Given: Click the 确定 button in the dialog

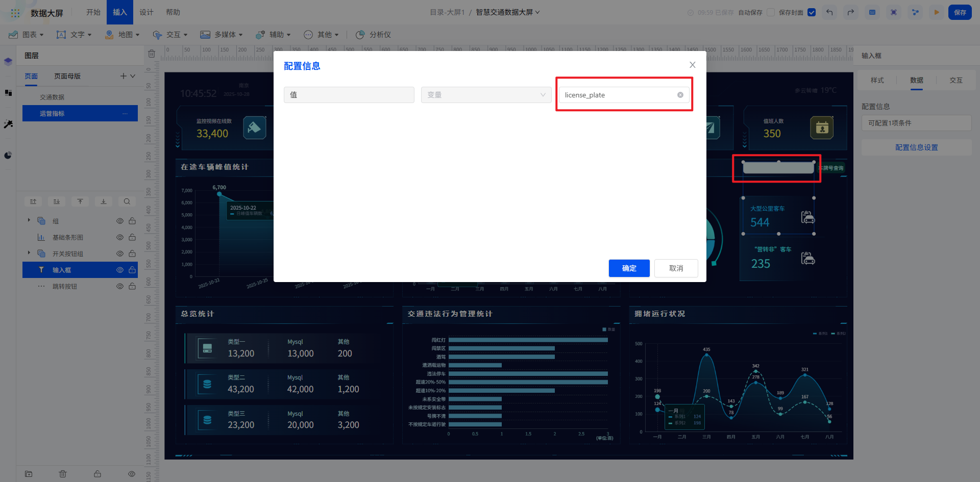Looking at the screenshot, I should [x=629, y=268].
